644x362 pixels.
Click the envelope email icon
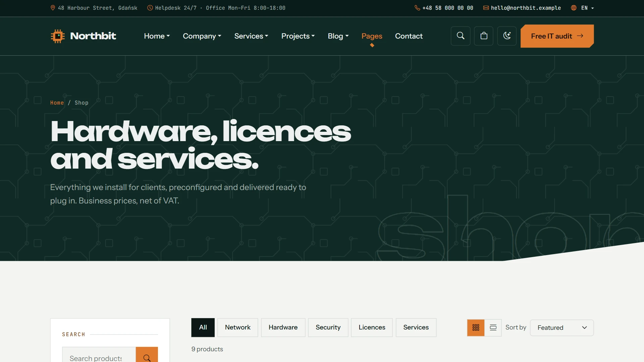coord(486,8)
